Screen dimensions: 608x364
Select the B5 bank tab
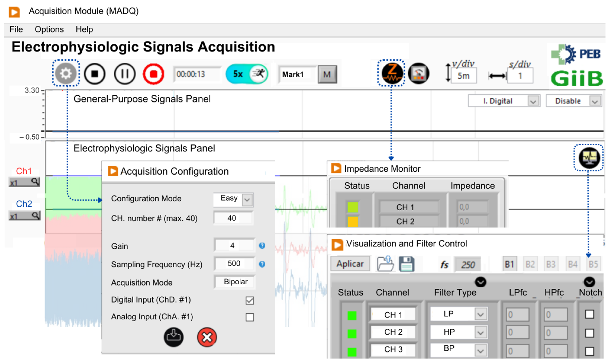click(593, 264)
